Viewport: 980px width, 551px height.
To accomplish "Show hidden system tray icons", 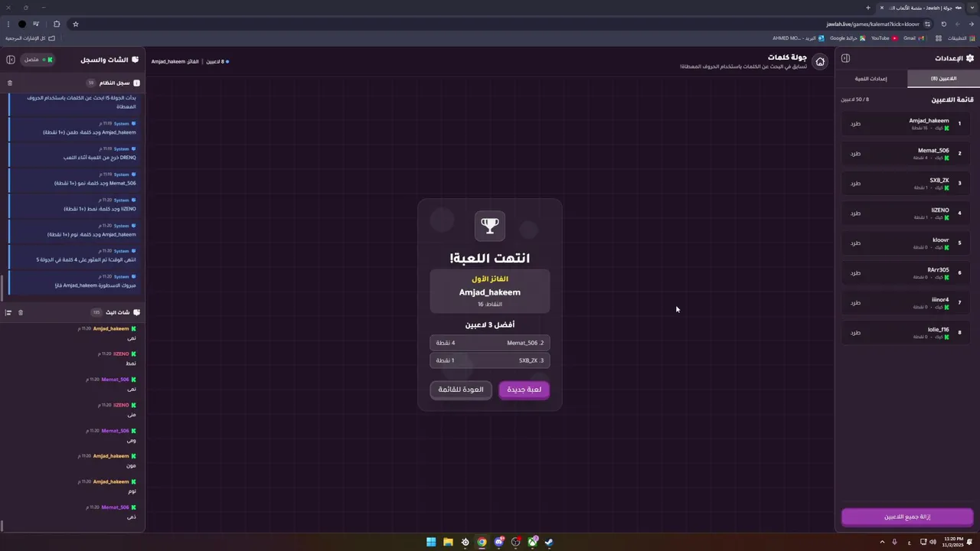I will (882, 542).
